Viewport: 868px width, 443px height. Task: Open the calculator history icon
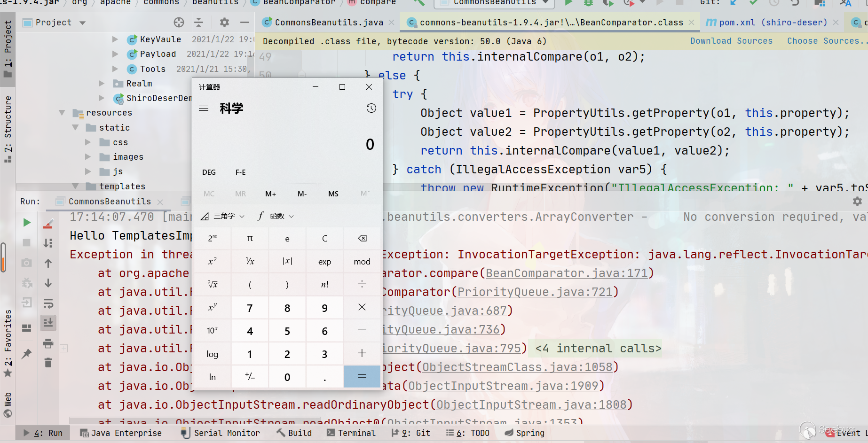coord(371,108)
